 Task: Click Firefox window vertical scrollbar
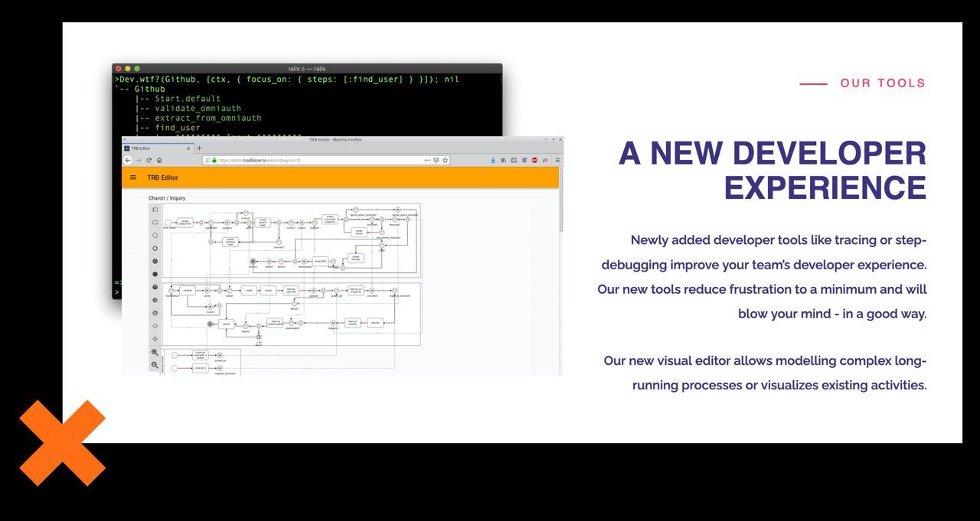(x=561, y=199)
